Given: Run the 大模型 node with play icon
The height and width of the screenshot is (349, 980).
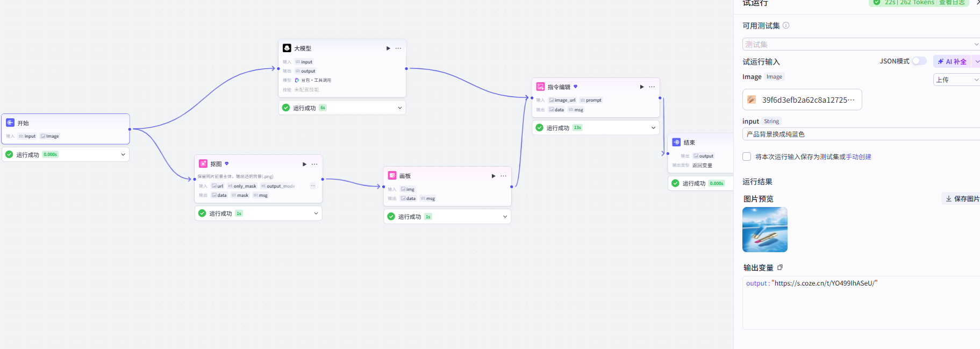Looking at the screenshot, I should (x=388, y=48).
